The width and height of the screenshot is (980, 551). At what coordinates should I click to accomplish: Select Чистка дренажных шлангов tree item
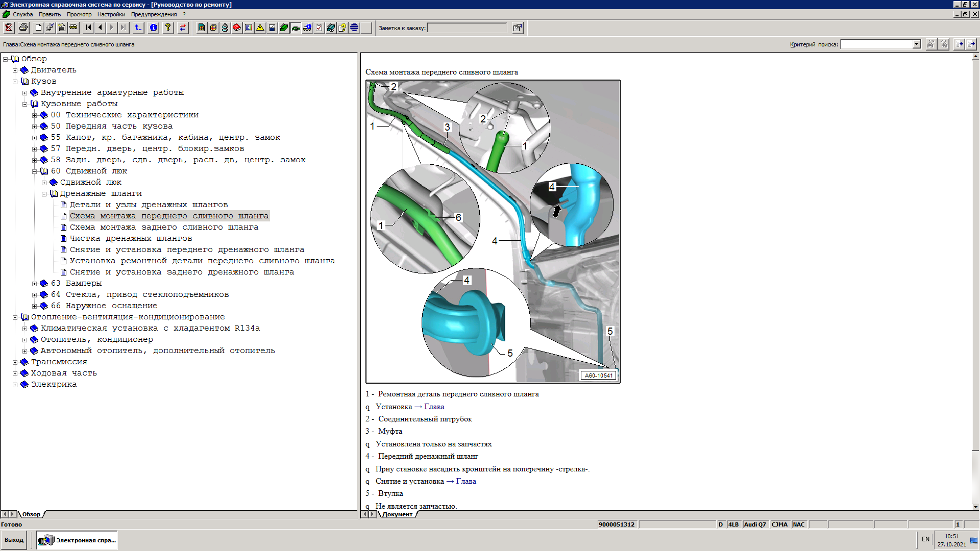point(131,238)
